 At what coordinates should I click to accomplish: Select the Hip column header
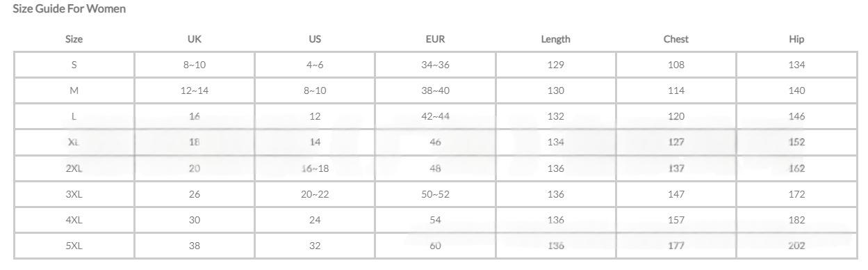tap(796, 39)
